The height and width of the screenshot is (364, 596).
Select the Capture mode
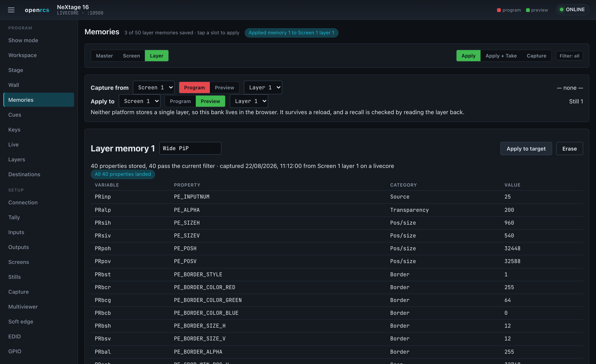(536, 56)
